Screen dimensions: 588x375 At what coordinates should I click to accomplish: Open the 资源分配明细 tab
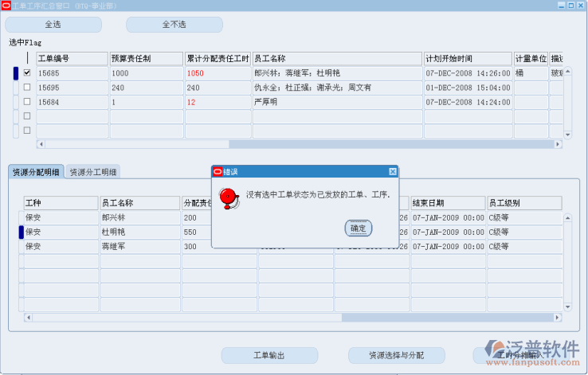[36, 172]
